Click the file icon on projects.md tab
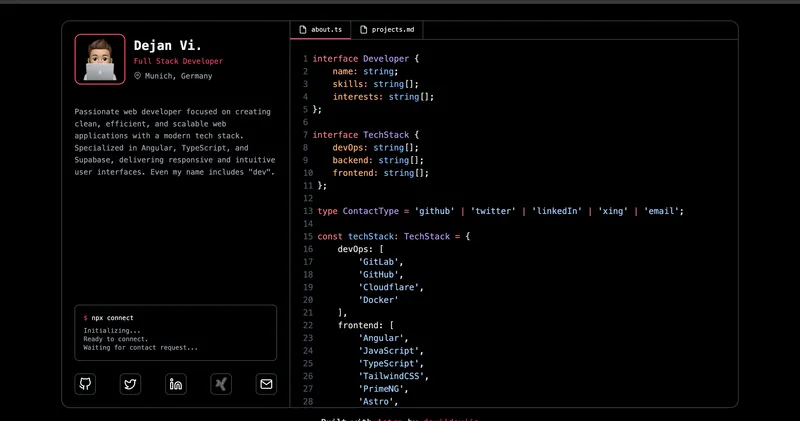 point(364,30)
